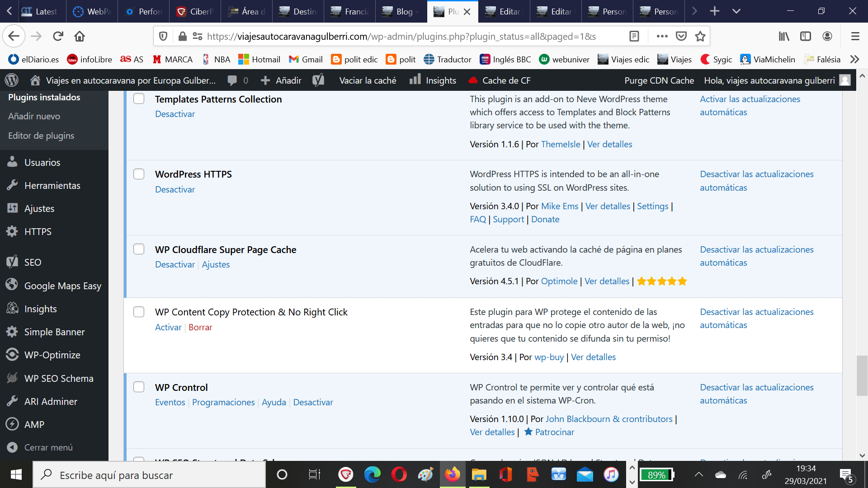Select WP Crontrol plugin checkbox
868x488 pixels.
[x=139, y=387]
